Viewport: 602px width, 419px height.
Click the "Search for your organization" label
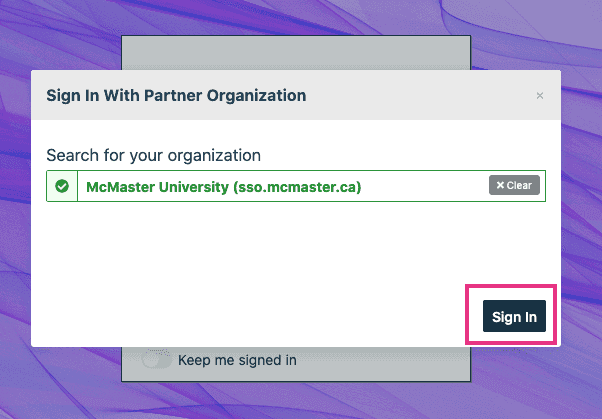pyautogui.click(x=153, y=155)
